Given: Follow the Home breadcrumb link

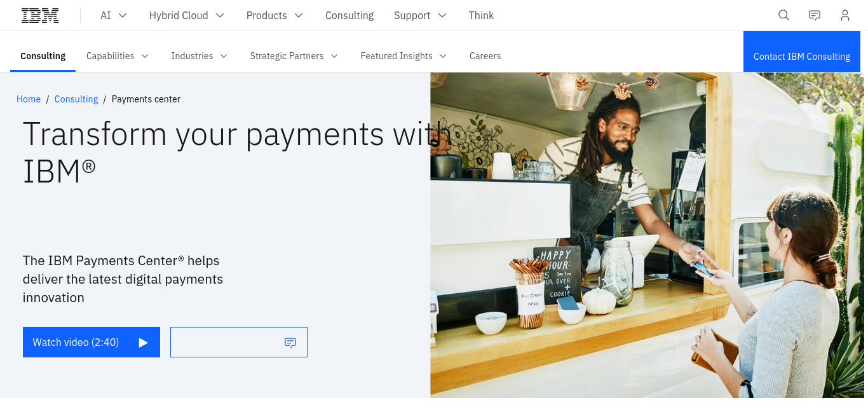Looking at the screenshot, I should tap(29, 99).
